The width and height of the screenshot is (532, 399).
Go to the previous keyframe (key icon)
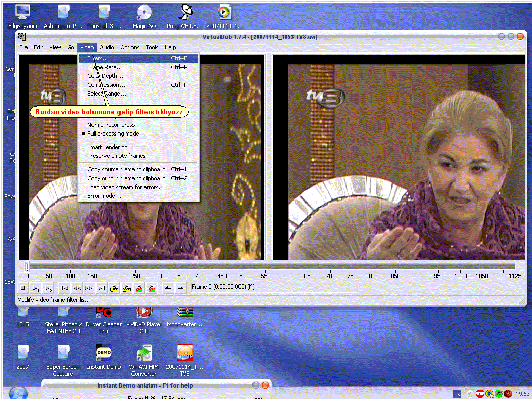coord(114,288)
